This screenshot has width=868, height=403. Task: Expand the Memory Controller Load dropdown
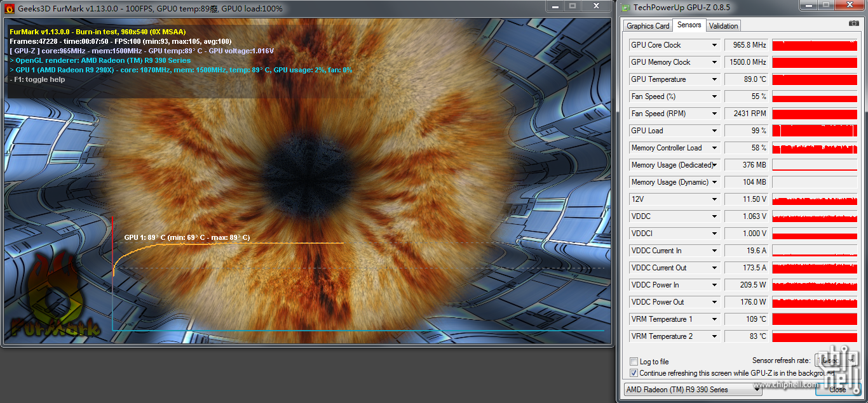tap(714, 148)
